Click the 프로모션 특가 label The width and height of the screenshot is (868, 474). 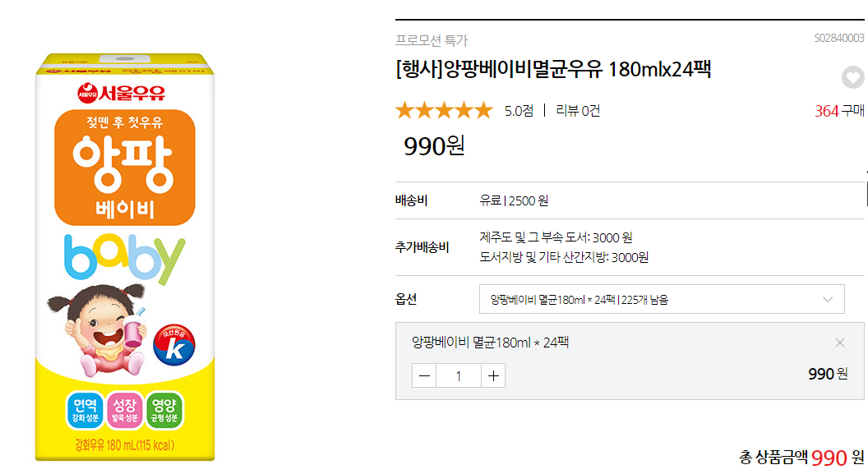coord(432,40)
